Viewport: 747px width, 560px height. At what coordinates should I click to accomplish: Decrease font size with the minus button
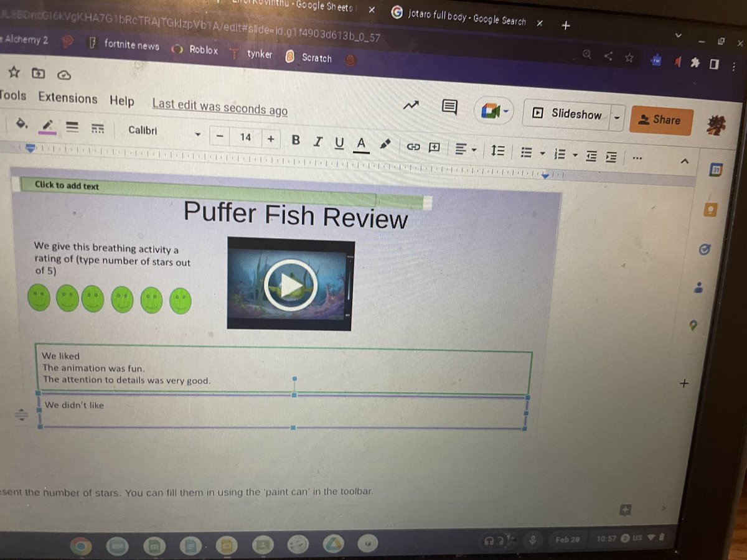(x=220, y=136)
